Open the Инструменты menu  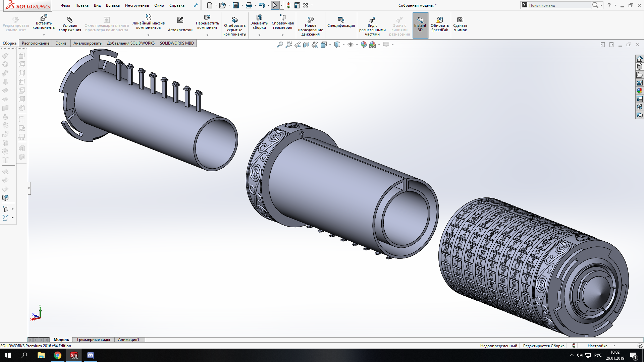[x=137, y=5]
